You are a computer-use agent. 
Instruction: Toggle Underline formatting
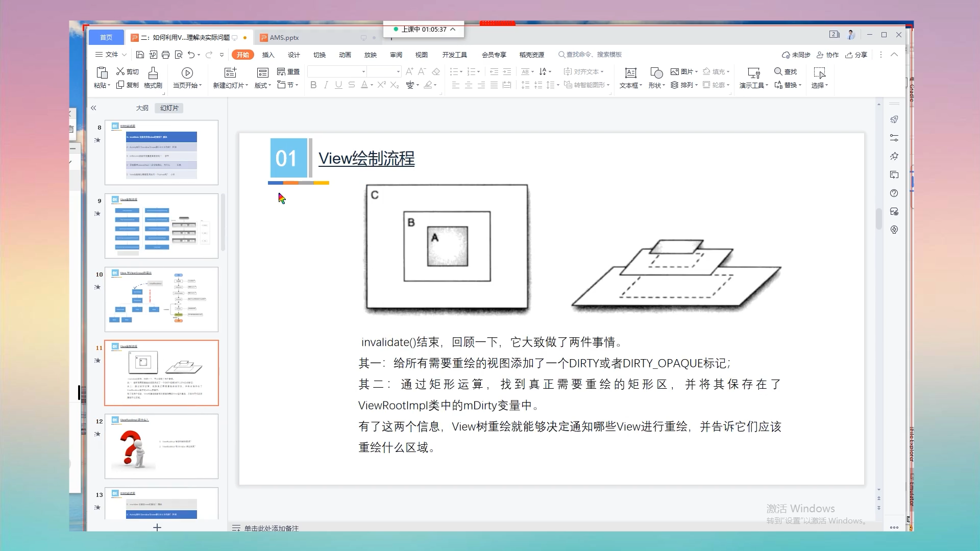click(338, 85)
